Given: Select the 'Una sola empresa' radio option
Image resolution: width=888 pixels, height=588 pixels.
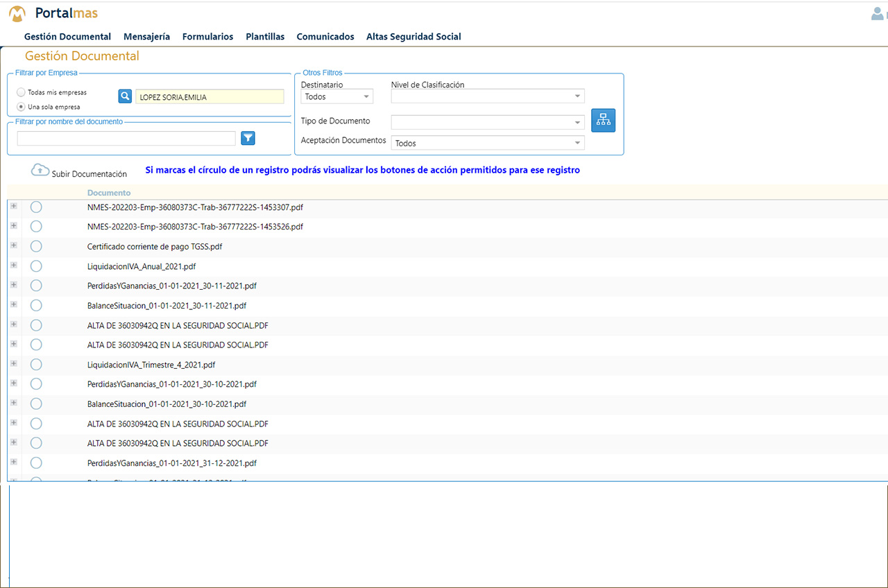Looking at the screenshot, I should tap(22, 107).
